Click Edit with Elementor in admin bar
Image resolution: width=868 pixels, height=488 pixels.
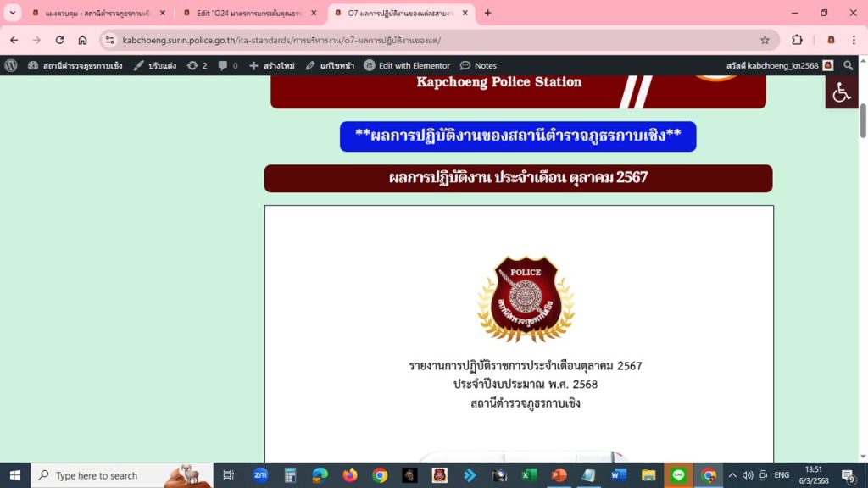(x=407, y=65)
